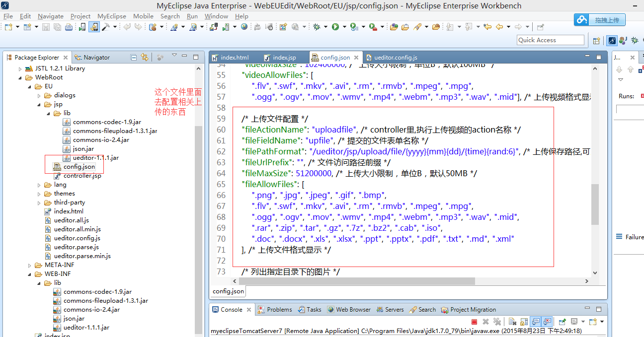Screen dimensions: 644x337
Task: Click the config.json bottom source tab
Action: pos(228,291)
